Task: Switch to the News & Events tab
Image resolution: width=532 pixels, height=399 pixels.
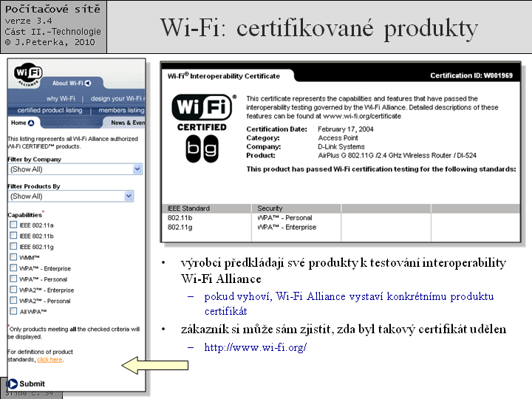Action: pos(128,123)
